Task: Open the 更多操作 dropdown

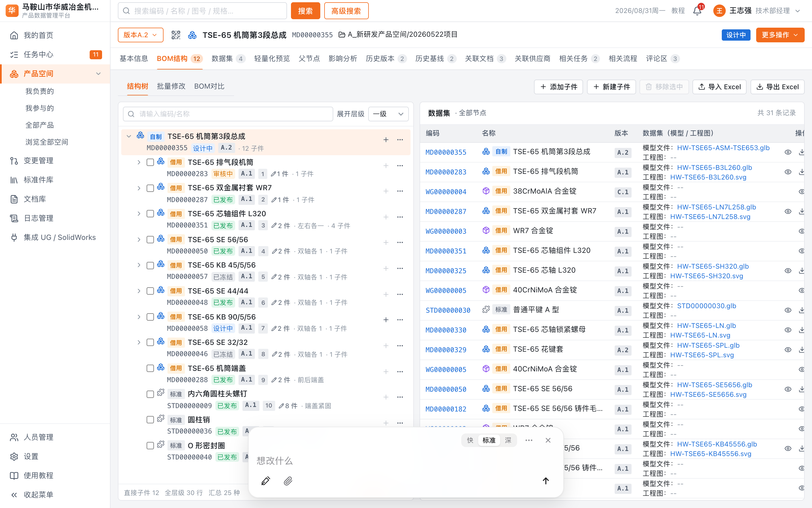Action: 780,35
